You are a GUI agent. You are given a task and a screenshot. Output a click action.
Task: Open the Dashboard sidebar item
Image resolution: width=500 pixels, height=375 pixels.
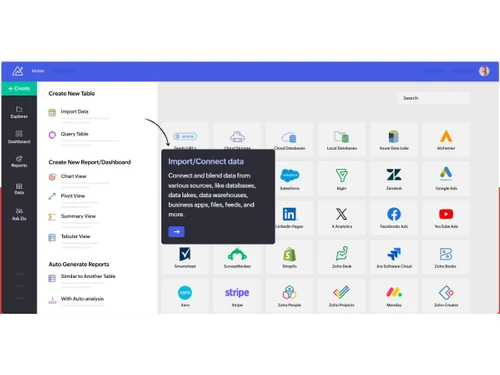(x=19, y=137)
